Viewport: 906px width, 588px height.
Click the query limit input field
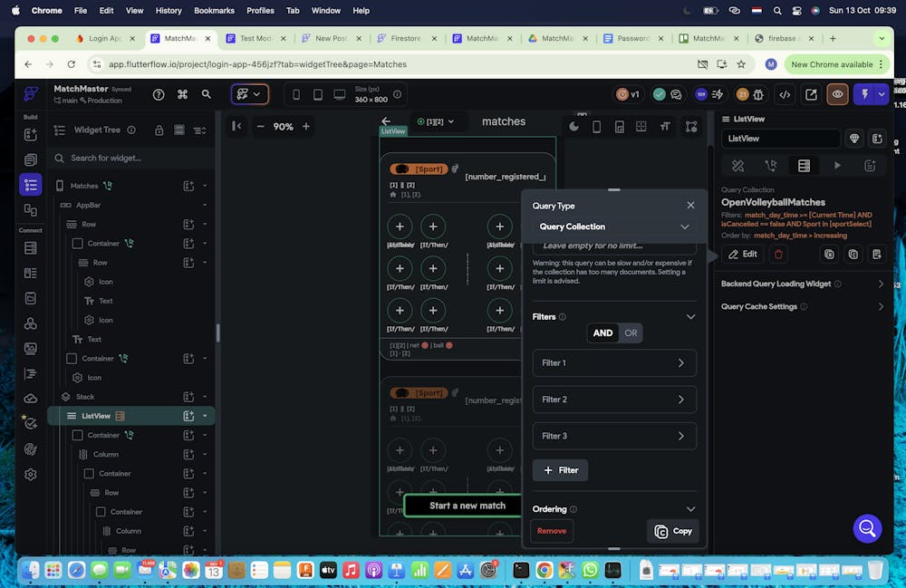(x=613, y=246)
